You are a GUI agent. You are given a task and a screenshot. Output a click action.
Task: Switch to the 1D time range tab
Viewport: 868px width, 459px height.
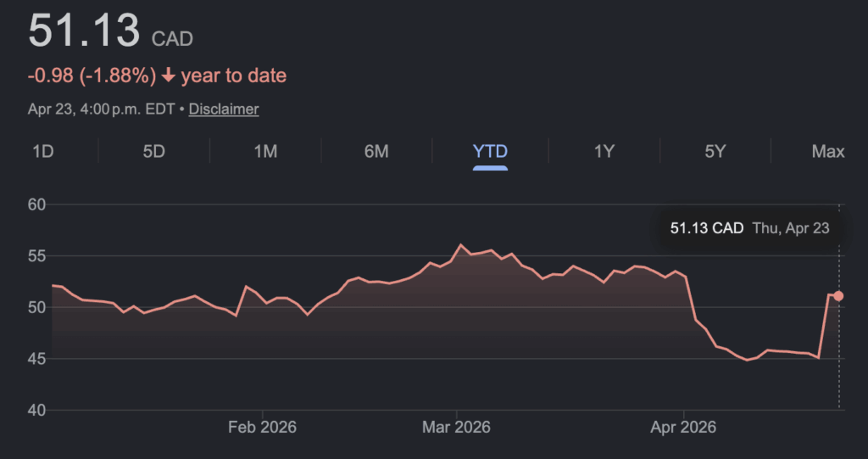(x=43, y=151)
